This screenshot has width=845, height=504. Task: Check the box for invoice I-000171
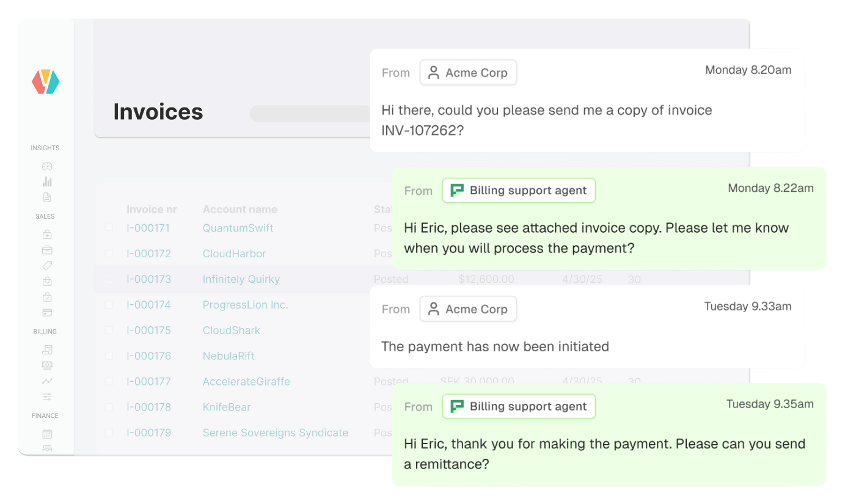coord(109,227)
